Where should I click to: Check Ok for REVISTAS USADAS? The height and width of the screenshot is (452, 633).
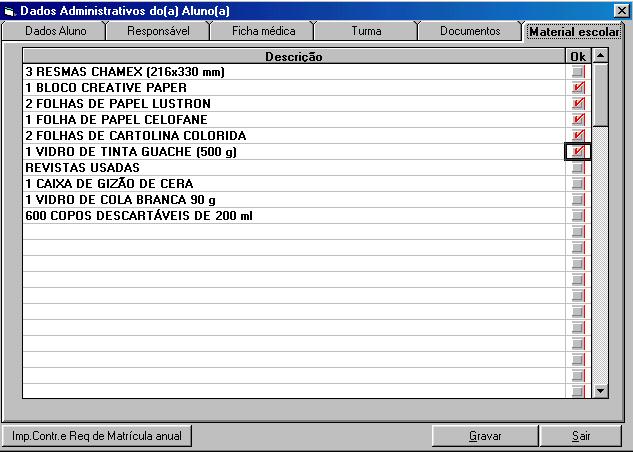[577, 168]
